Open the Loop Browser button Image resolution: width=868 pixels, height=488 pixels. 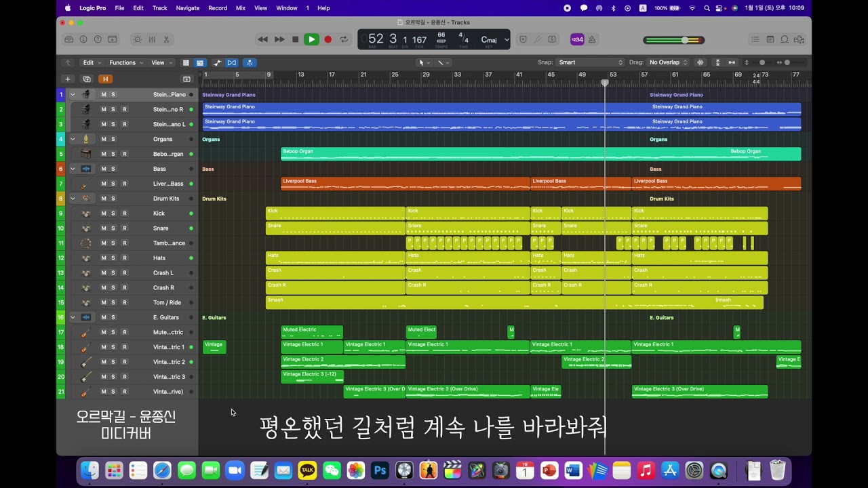(785, 39)
